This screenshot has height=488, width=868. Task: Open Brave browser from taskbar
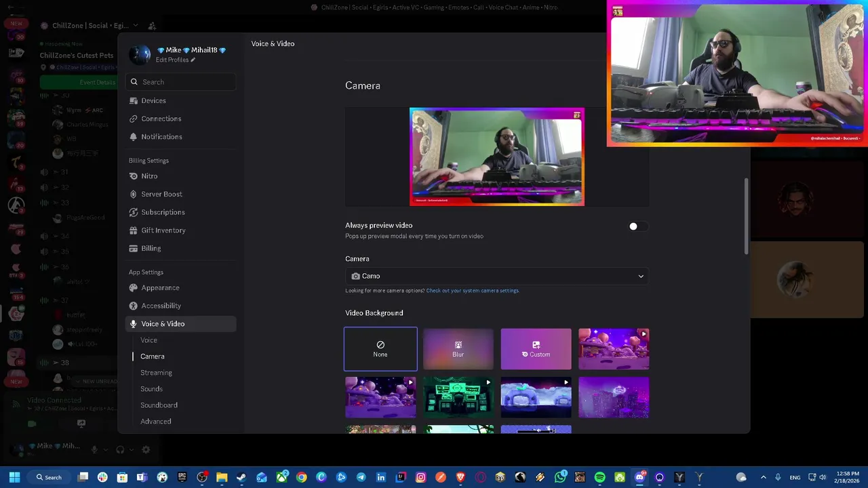(x=461, y=477)
